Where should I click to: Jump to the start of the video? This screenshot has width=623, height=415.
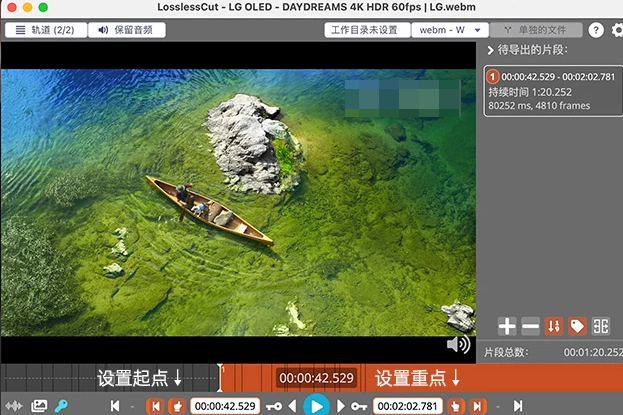point(115,406)
